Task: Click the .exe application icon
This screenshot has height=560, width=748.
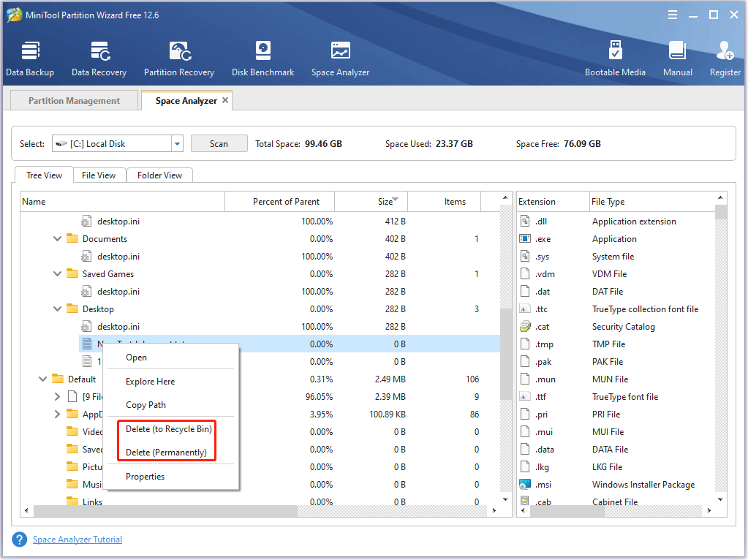Action: click(x=525, y=238)
